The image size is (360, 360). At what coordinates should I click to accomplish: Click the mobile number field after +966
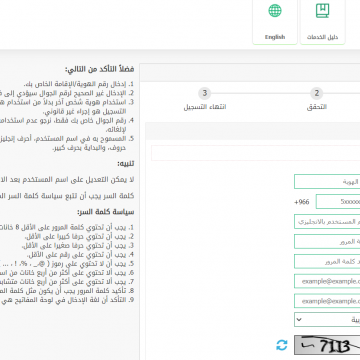(338, 202)
